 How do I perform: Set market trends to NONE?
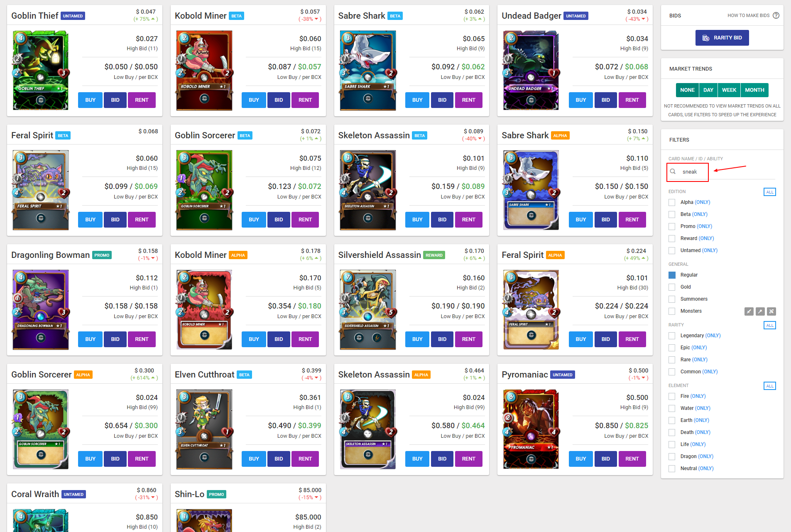(x=687, y=90)
